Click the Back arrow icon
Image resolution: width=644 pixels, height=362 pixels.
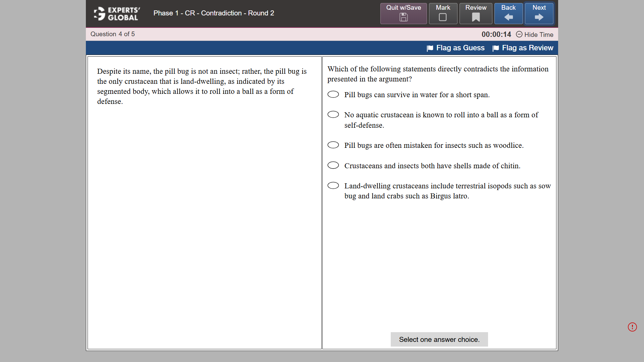coord(508,17)
